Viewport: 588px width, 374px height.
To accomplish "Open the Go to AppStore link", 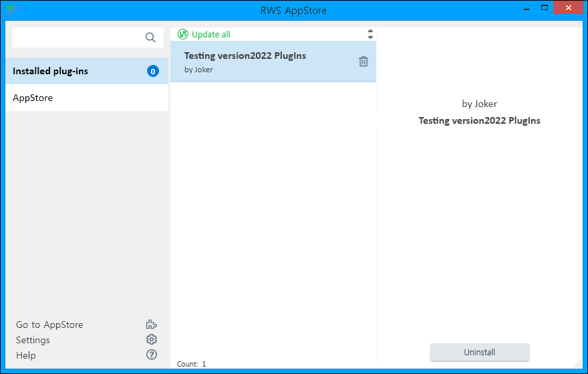I will click(x=49, y=324).
